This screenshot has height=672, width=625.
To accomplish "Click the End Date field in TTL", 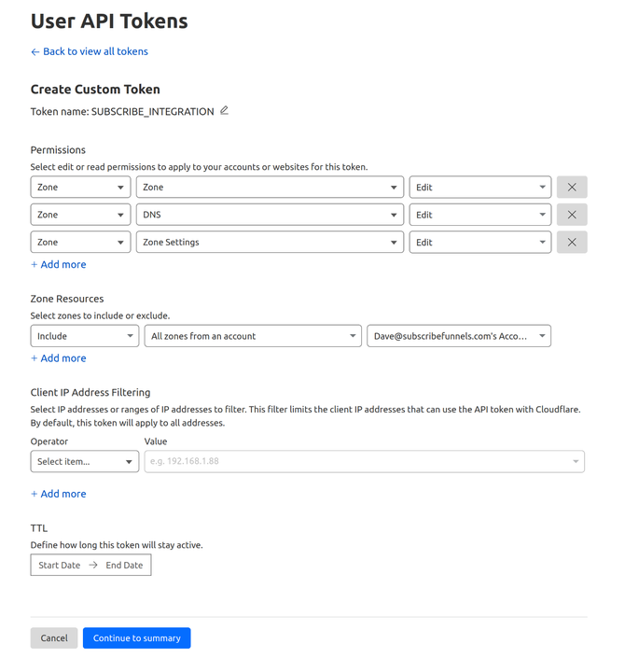I will (124, 565).
